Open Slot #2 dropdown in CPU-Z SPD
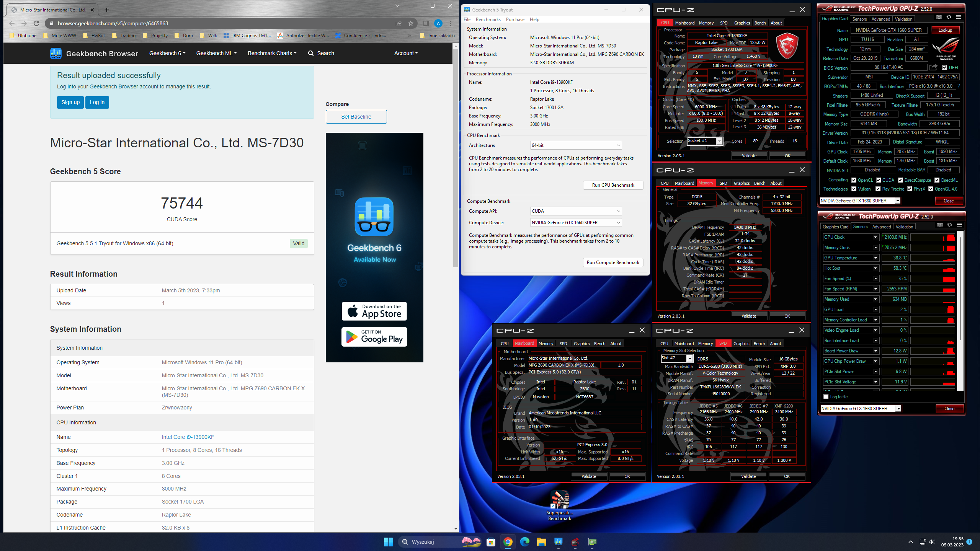The height and width of the screenshot is (551, 980). pyautogui.click(x=677, y=359)
